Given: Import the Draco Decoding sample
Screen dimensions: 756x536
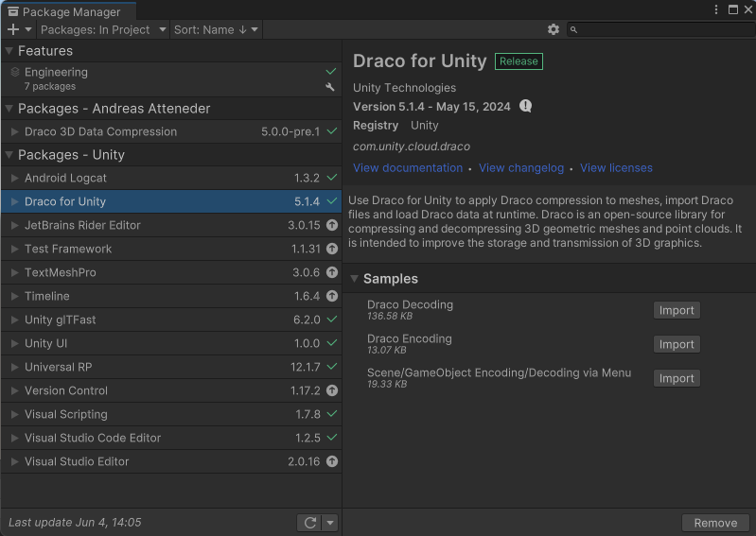Looking at the screenshot, I should (x=677, y=310).
